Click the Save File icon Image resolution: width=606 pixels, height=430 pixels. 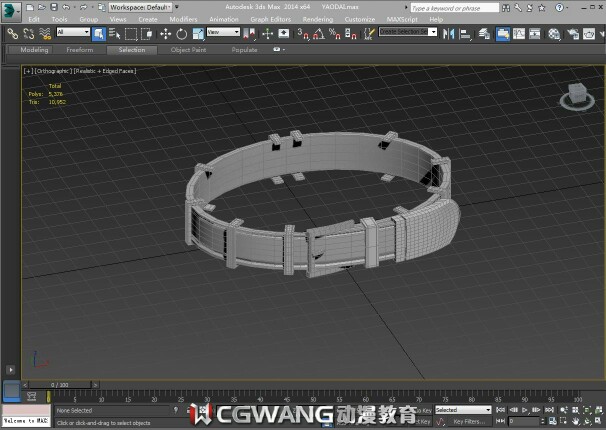pos(54,7)
